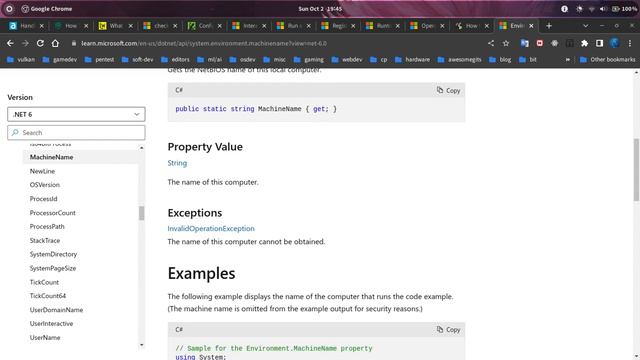Open the clock showing Sun Oct 2
Image resolution: width=640 pixels, height=360 pixels.
point(320,9)
